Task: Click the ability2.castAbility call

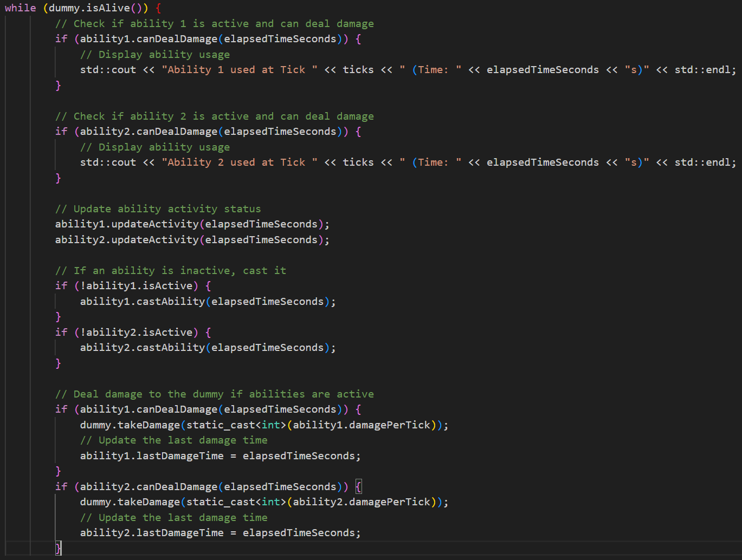Action: coord(143,348)
